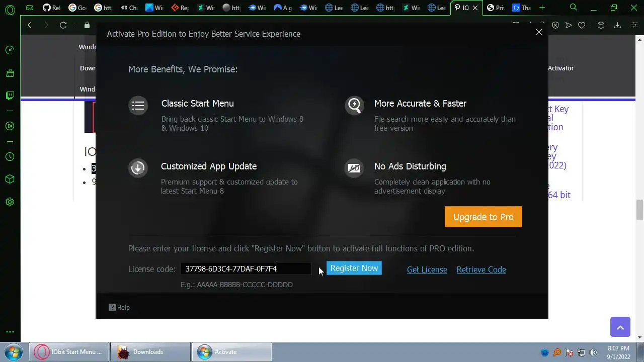Click the Classic Start Menu feature icon
Image resolution: width=644 pixels, height=362 pixels.
[138, 106]
